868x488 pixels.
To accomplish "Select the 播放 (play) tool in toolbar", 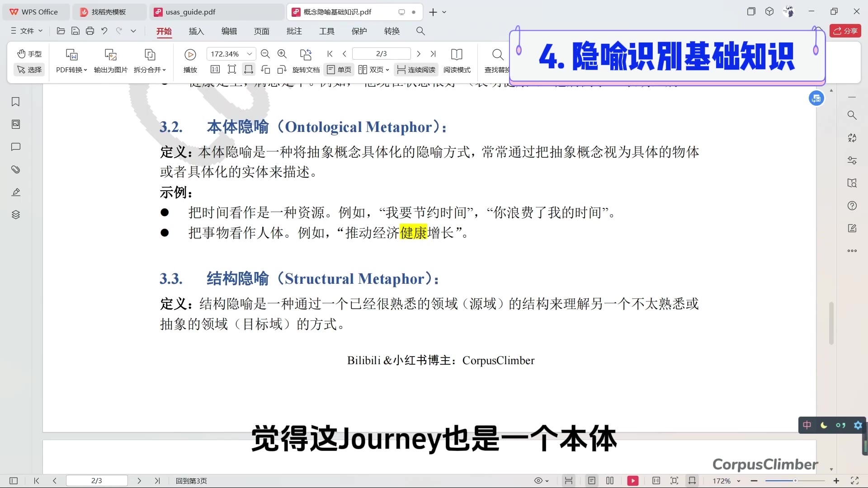I will tap(190, 61).
